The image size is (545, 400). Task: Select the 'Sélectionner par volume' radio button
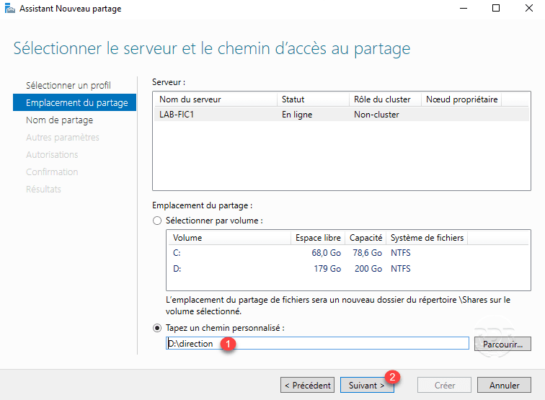[157, 221]
